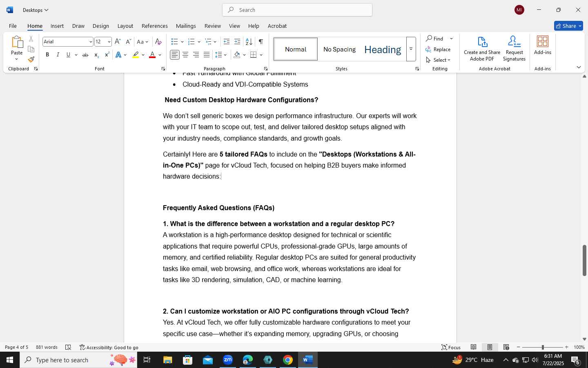Click the zoom slider handle
Image resolution: width=588 pixels, height=368 pixels.
(x=543, y=347)
